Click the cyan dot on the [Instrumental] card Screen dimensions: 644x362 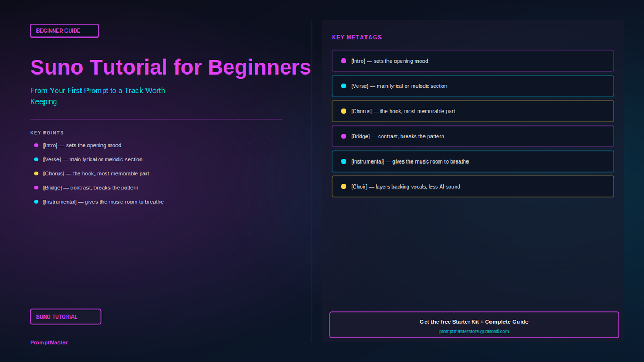343,161
